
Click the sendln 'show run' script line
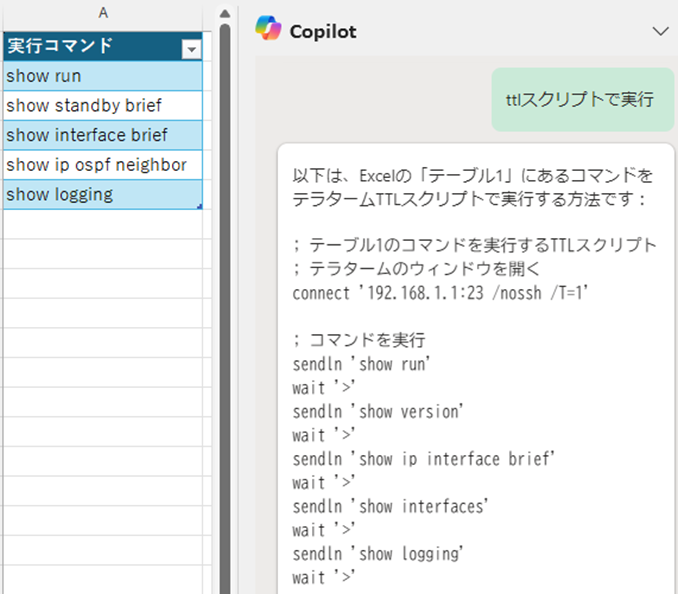pyautogui.click(x=361, y=364)
